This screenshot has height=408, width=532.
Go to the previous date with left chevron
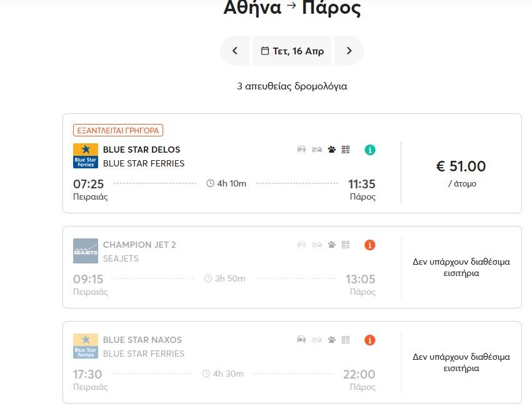235,51
